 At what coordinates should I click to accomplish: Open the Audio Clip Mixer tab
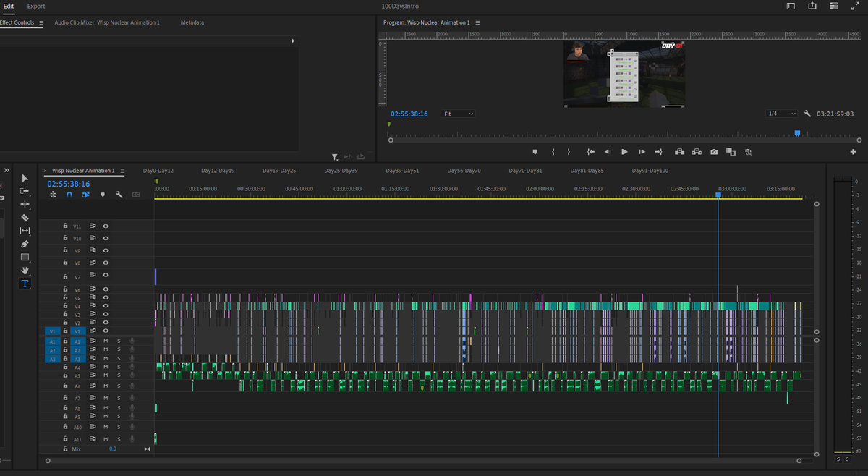point(107,22)
